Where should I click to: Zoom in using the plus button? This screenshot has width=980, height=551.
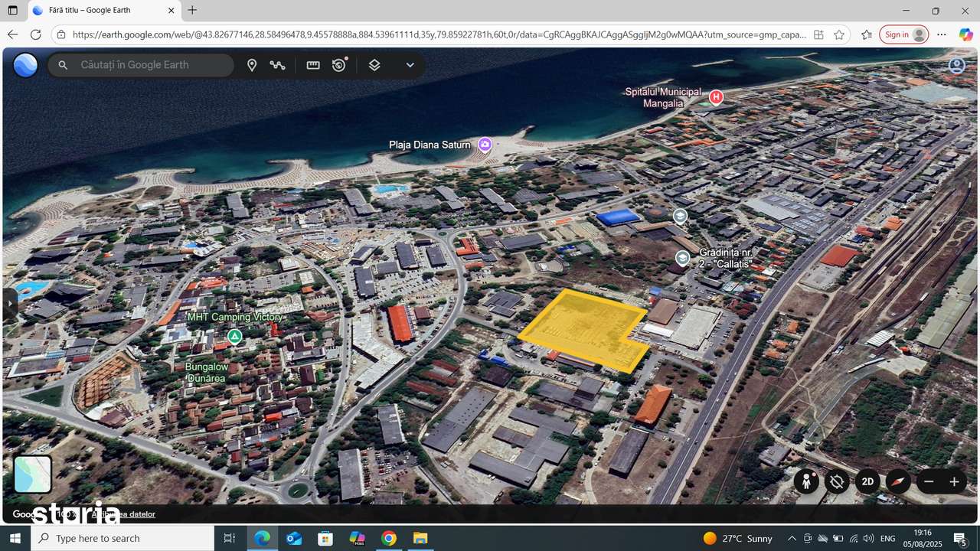point(954,481)
